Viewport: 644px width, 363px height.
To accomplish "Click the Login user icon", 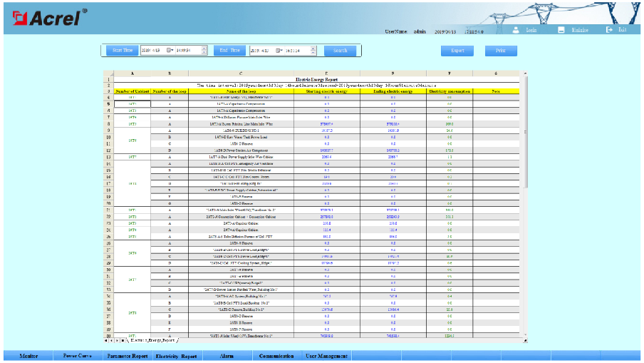I will click(516, 30).
